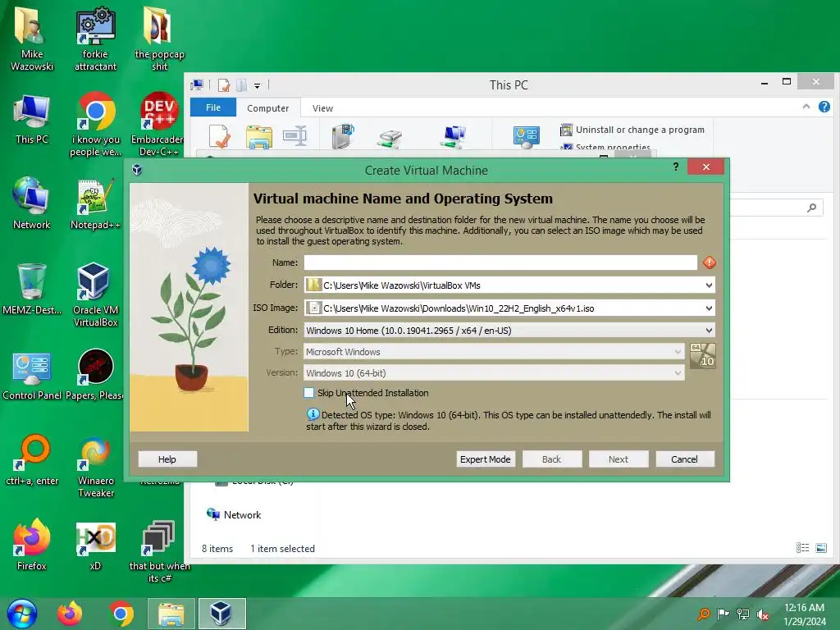This screenshot has height=630, width=840.
Task: Click the network tray icon
Action: click(x=743, y=614)
